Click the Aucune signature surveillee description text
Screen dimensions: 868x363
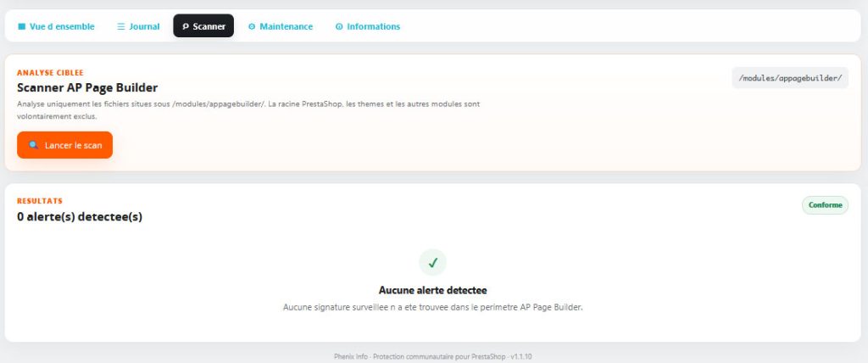pos(433,307)
